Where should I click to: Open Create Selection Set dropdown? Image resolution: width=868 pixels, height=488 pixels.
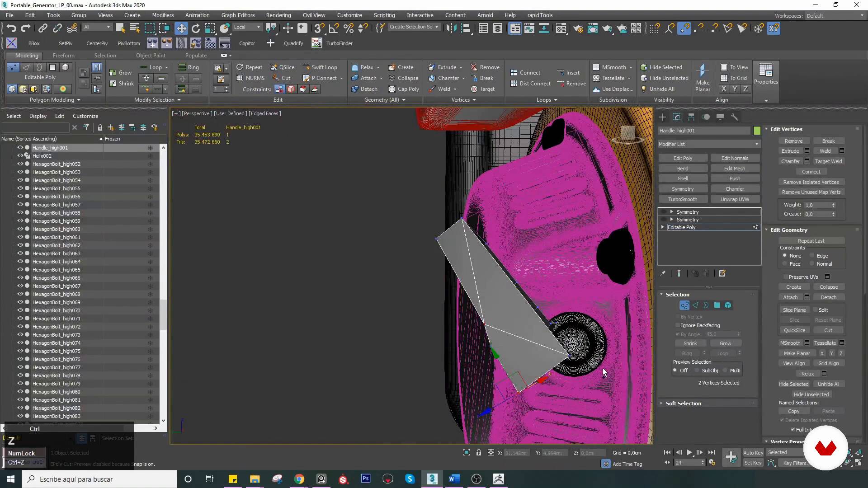[x=414, y=27]
